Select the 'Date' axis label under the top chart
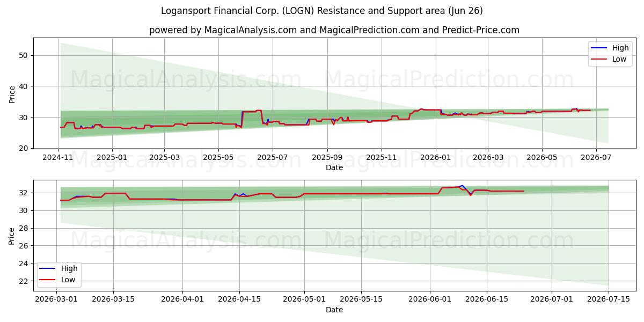This screenshot has width=644, height=322. click(x=334, y=168)
